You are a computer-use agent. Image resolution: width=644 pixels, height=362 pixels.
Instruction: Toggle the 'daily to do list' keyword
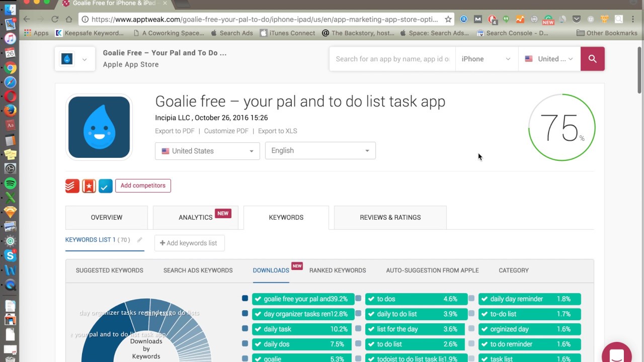click(x=416, y=314)
